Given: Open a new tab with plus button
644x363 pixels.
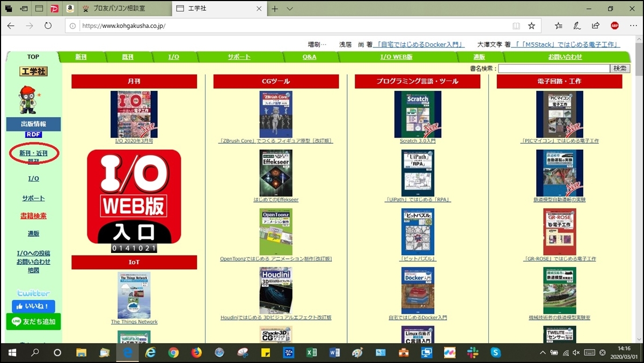Looking at the screenshot, I should pos(275,9).
